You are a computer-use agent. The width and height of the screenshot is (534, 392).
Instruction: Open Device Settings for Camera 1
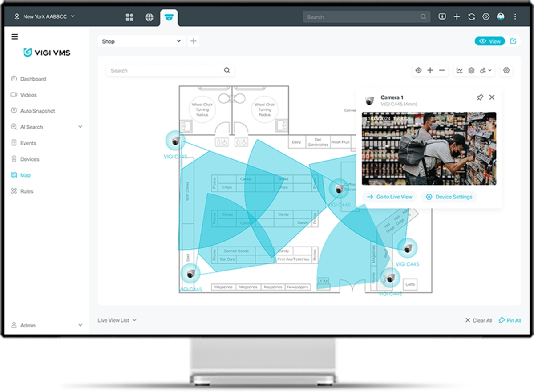point(449,197)
